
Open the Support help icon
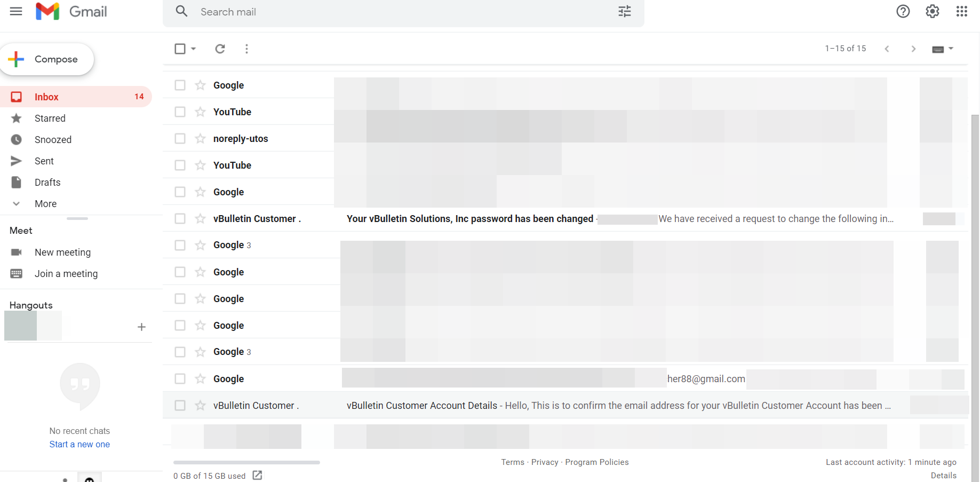(x=903, y=11)
